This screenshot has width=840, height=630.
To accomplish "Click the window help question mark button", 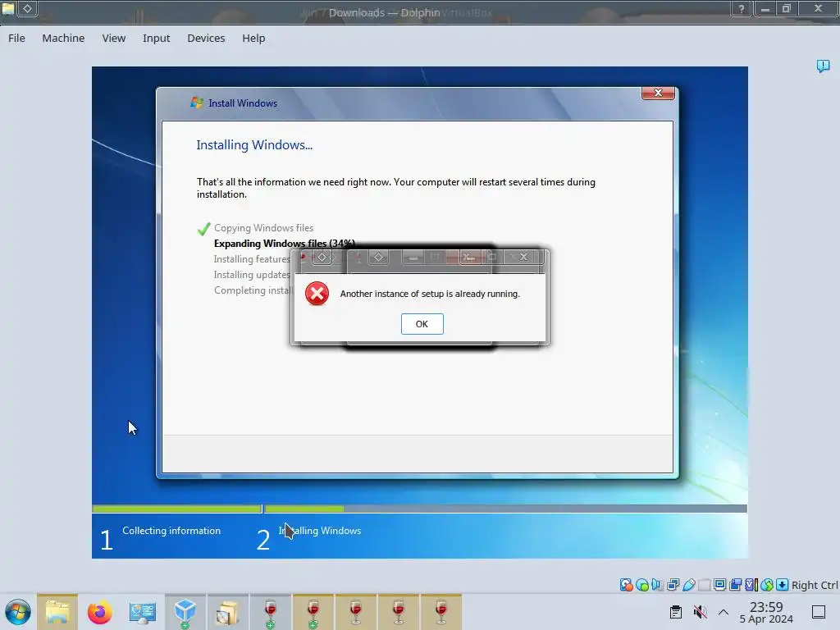I will coord(742,8).
